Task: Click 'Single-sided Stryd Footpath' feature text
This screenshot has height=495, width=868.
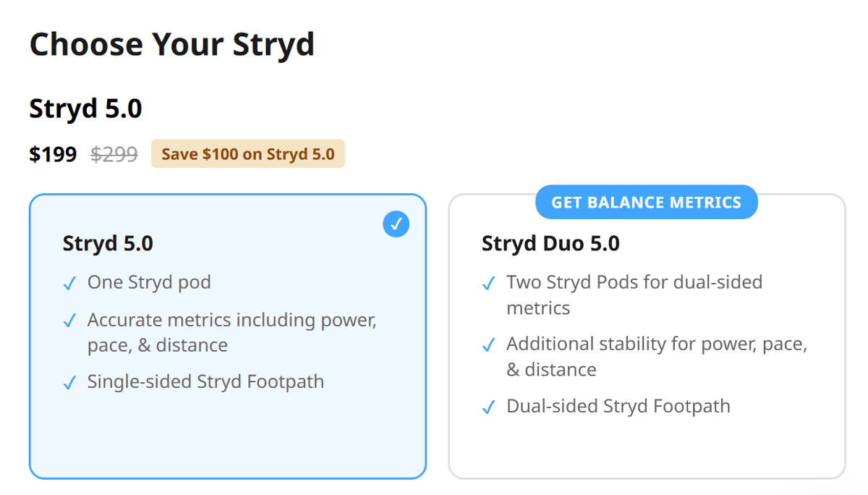Action: [x=205, y=381]
